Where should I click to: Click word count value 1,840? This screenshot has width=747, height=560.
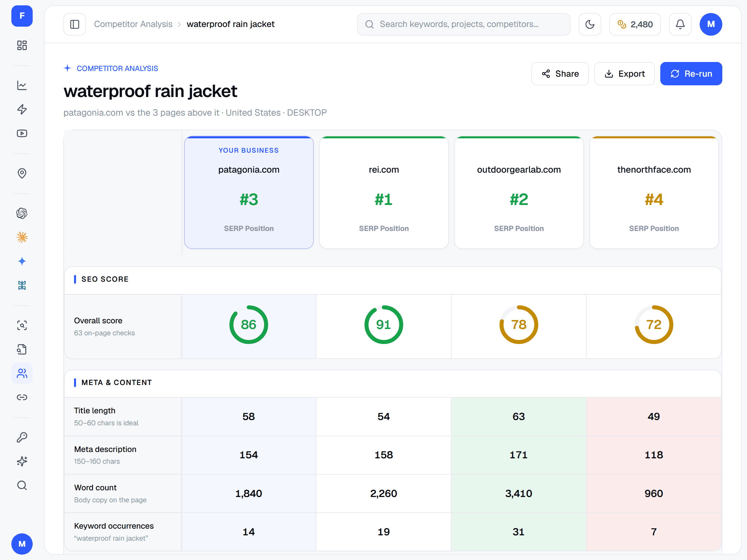[x=249, y=494]
